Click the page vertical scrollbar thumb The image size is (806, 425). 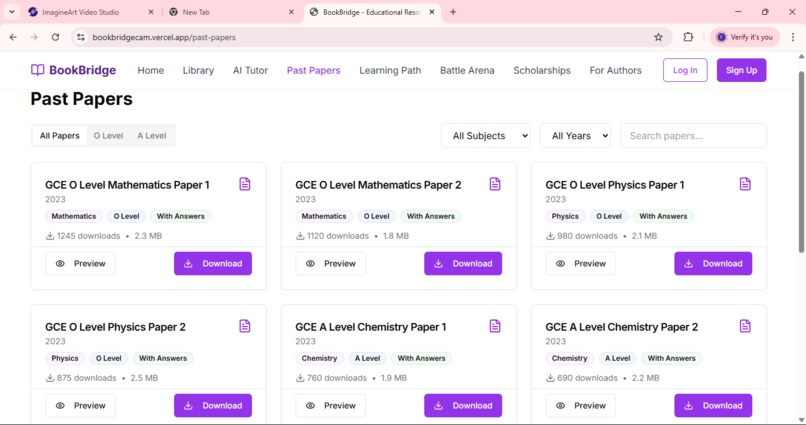pyautogui.click(x=801, y=161)
